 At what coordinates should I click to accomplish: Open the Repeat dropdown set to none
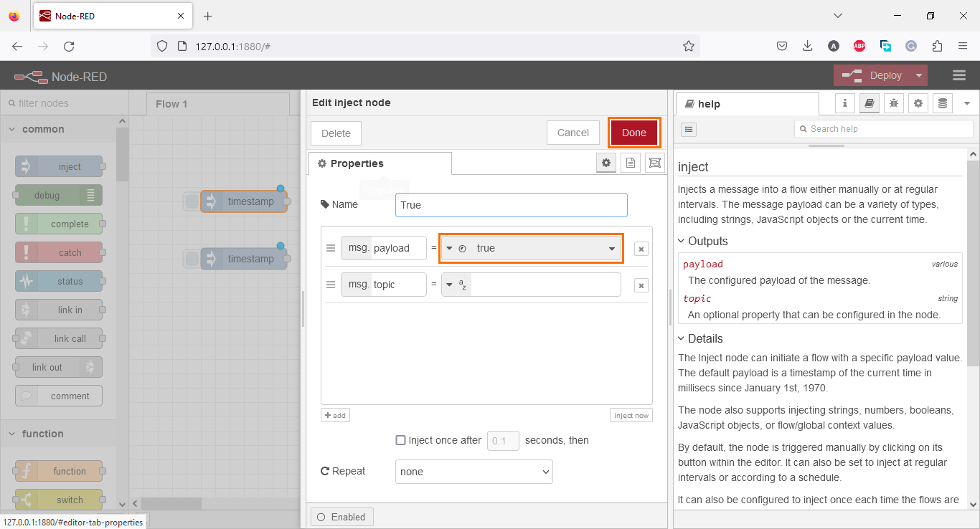point(474,472)
